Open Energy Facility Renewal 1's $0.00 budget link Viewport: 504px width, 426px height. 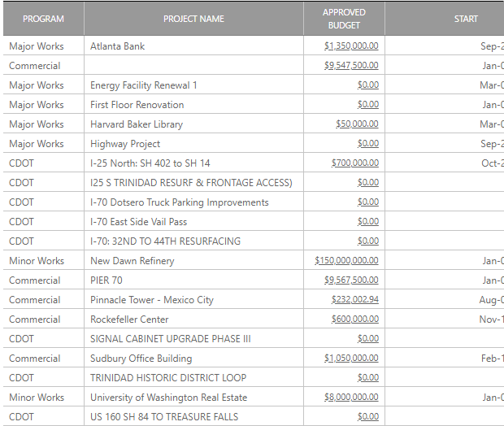click(368, 85)
